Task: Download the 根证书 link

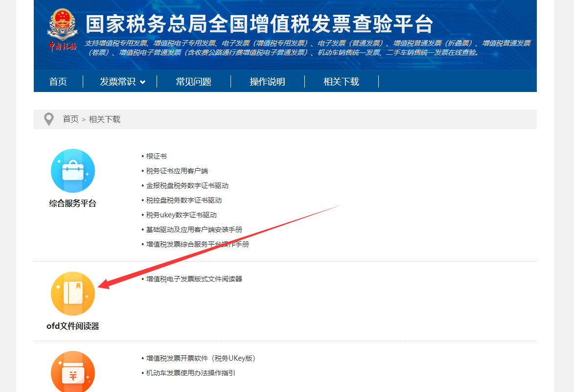Action: 156,156
